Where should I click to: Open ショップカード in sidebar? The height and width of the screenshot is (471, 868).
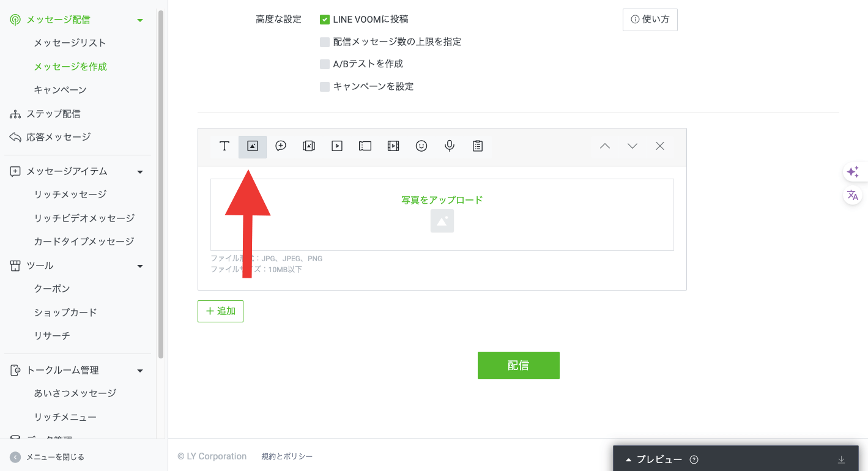pyautogui.click(x=65, y=313)
